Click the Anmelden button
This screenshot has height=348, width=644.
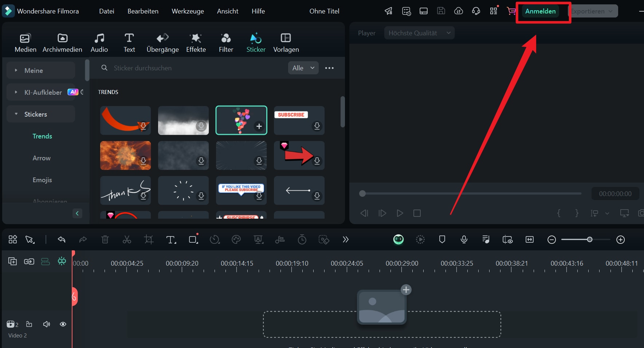tap(541, 11)
